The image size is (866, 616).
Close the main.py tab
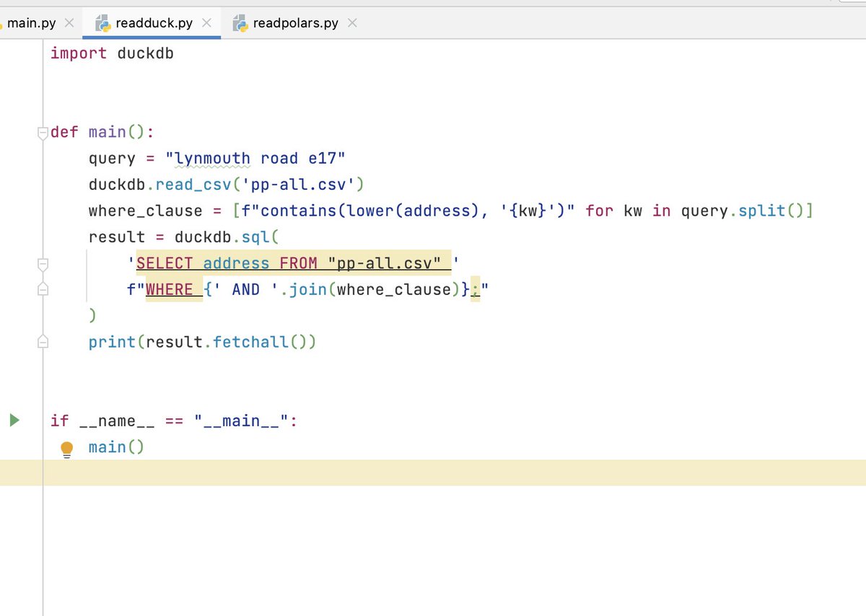coord(69,23)
